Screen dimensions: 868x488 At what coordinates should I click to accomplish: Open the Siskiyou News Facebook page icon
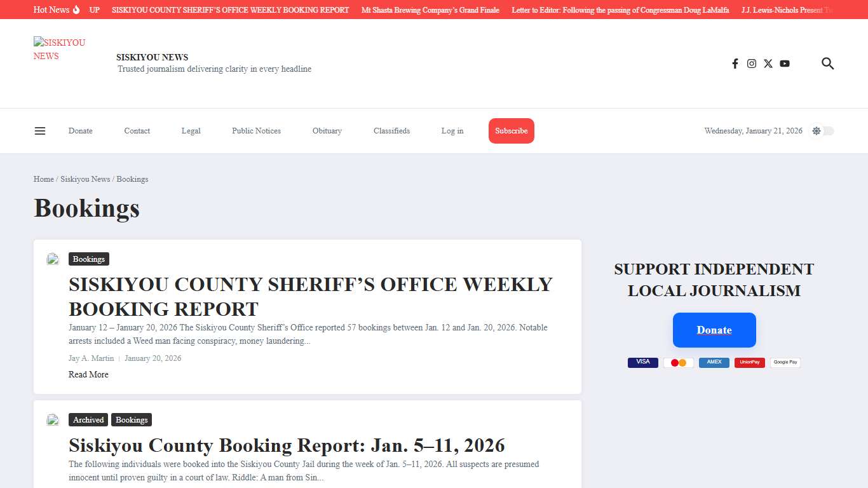[735, 64]
